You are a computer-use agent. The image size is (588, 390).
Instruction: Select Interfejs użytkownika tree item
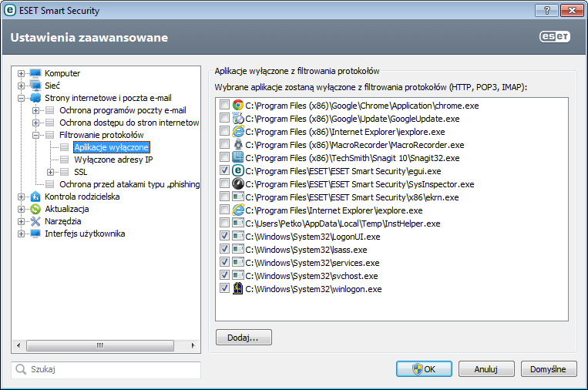[x=85, y=234]
